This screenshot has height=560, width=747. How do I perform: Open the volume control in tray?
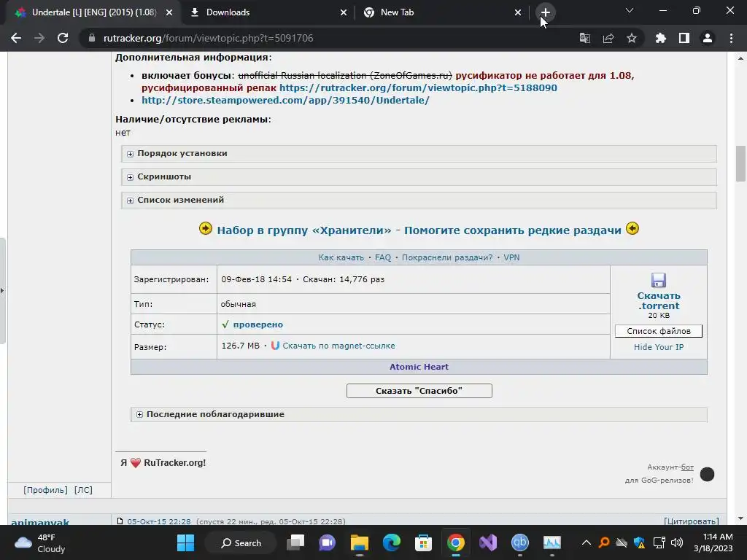(676, 542)
